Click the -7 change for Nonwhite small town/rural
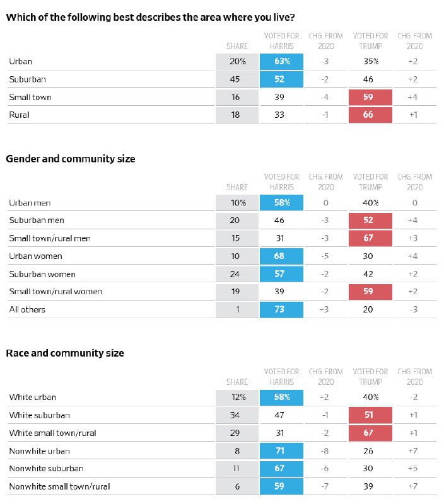 (325, 486)
